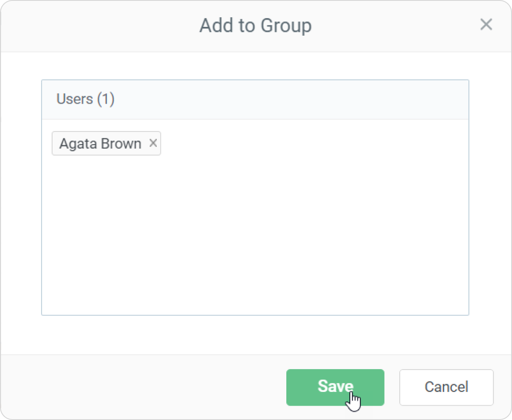512x420 pixels.
Task: Delete the Agata Brown chip via its x
Action: click(x=153, y=143)
